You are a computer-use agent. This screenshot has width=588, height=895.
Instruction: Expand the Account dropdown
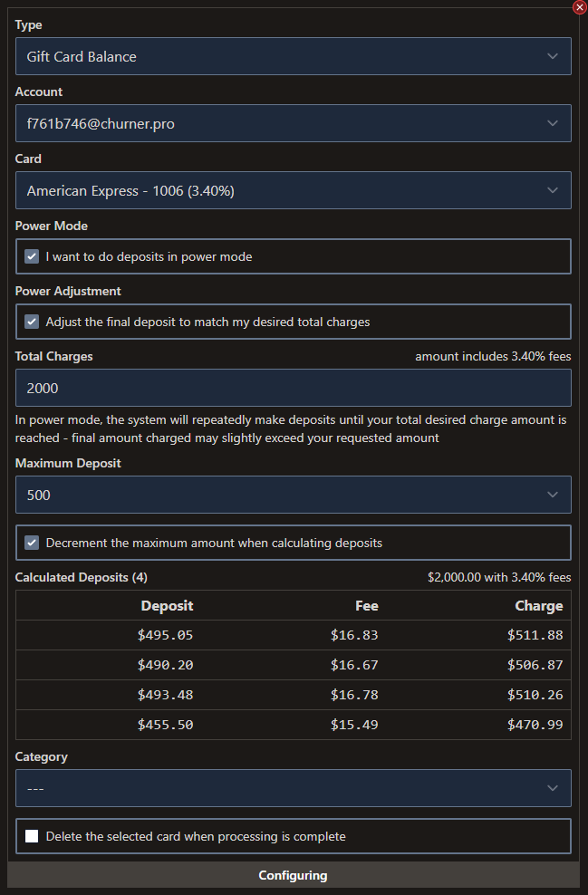click(293, 123)
